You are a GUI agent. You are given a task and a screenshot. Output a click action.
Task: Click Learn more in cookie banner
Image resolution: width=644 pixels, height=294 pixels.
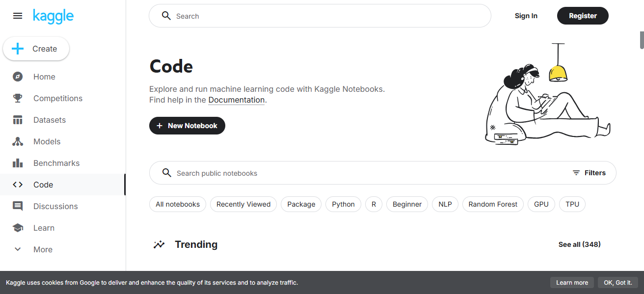tap(572, 282)
